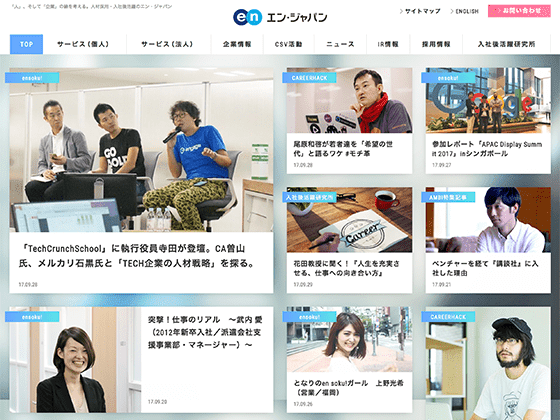
Task: Open the TechCrunchSchool panel photo
Action: tap(141, 150)
